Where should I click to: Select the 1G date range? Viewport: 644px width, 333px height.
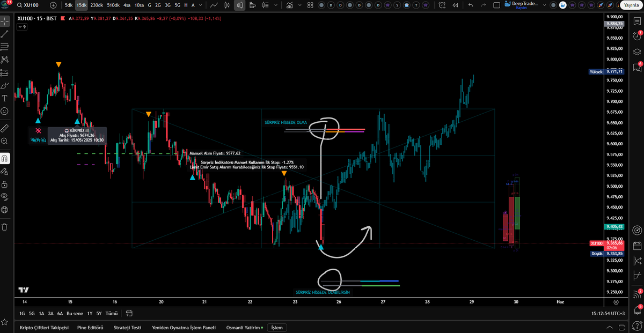tap(22, 313)
